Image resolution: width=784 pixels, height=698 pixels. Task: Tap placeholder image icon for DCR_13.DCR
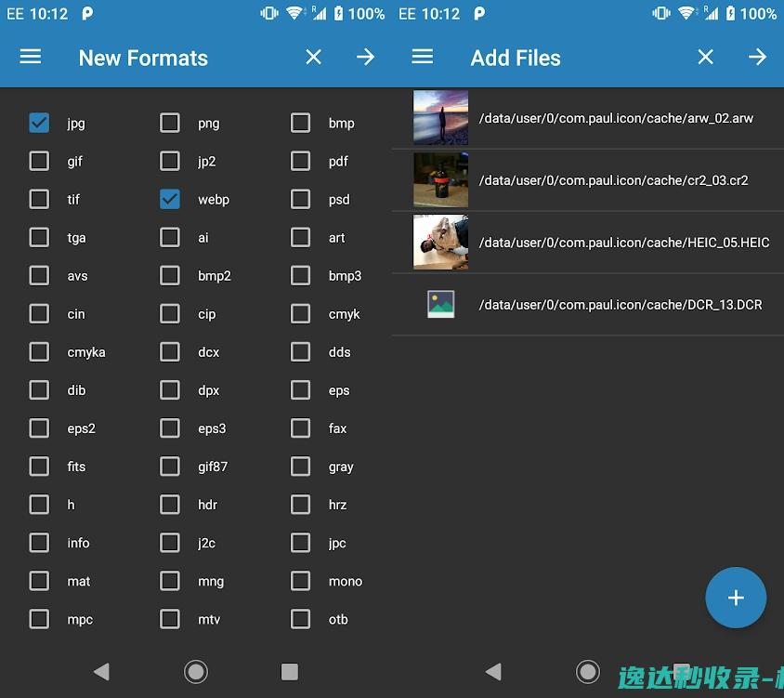coord(440,304)
